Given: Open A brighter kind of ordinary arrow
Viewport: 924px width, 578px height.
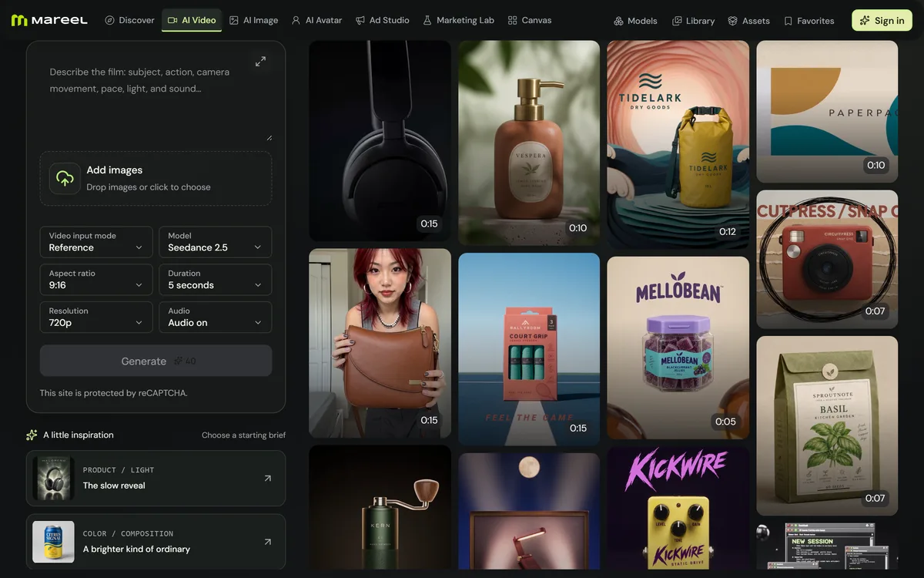Looking at the screenshot, I should pyautogui.click(x=267, y=542).
